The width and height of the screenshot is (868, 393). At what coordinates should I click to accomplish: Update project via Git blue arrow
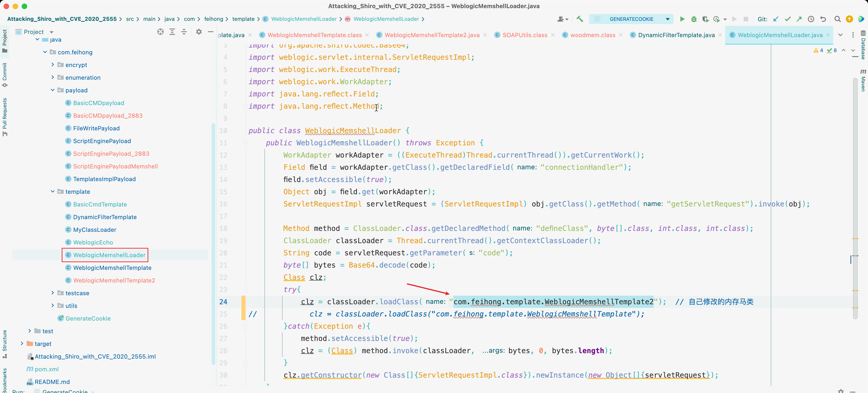click(776, 19)
